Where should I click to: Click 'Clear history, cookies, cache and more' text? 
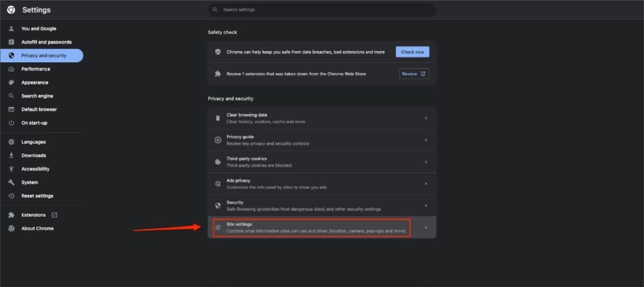click(266, 121)
